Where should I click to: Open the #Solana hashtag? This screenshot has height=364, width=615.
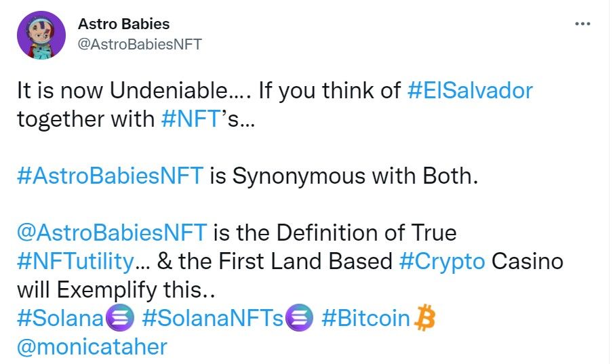tap(60, 318)
